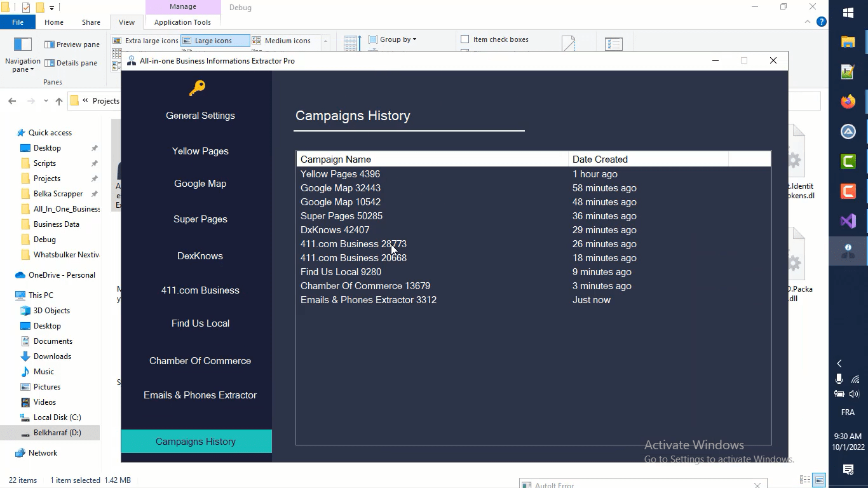The height and width of the screenshot is (488, 868).
Task: Select Extra large icons layout
Action: point(146,41)
